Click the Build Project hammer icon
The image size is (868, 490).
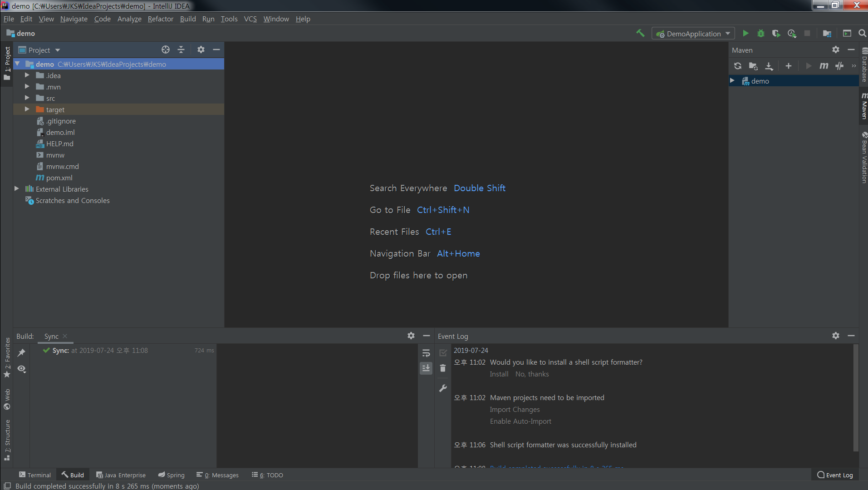[x=640, y=33]
